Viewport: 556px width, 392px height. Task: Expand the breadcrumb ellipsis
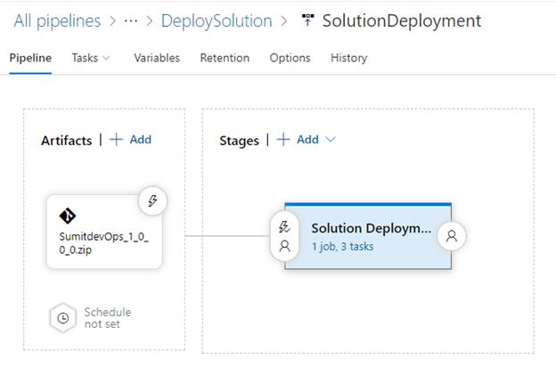coord(131,20)
